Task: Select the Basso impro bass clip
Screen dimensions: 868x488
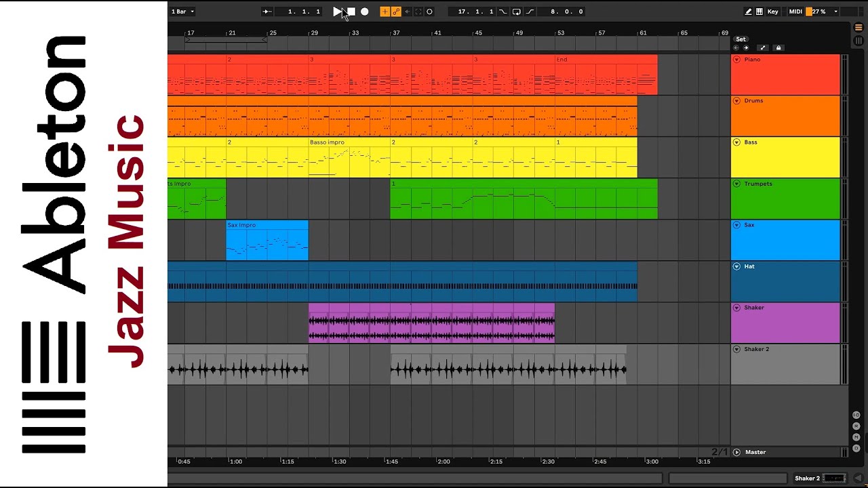Action: (x=349, y=157)
